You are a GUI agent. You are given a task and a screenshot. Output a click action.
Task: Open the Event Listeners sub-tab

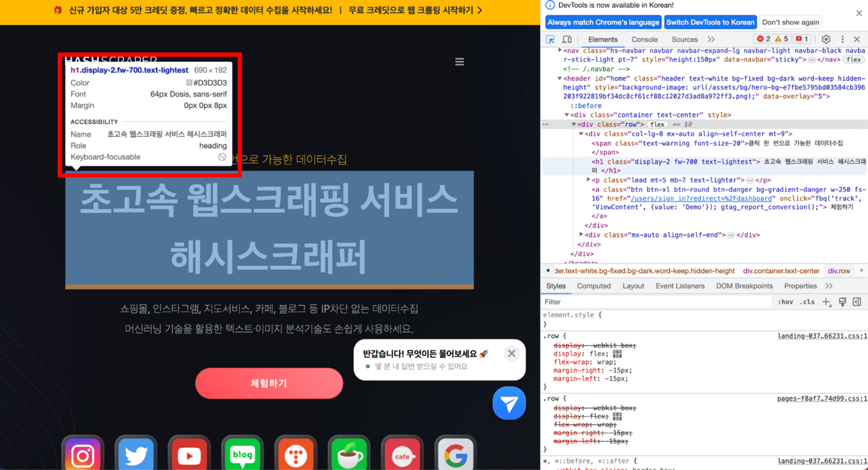click(680, 286)
